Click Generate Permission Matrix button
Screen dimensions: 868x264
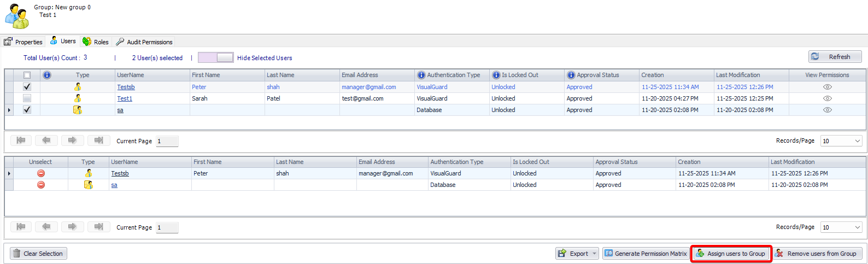(646, 254)
